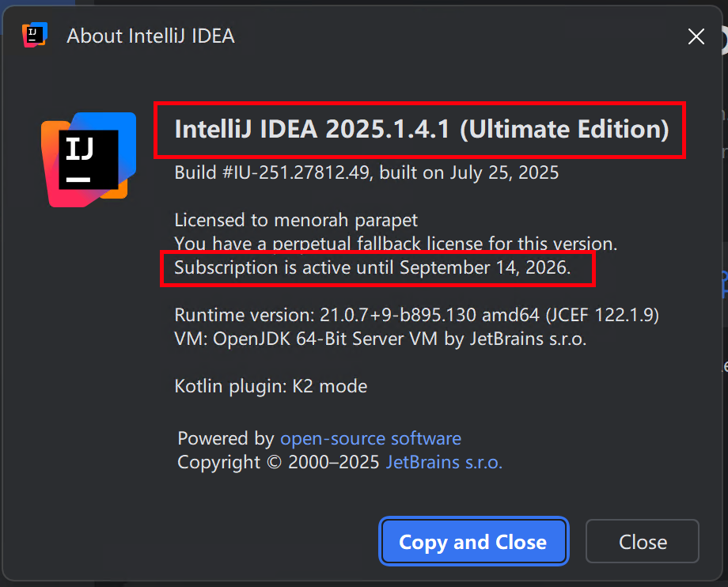Viewport: 728px width, 587px height.
Task: Click the build number #IU-251.27812.49
Action: (x=296, y=172)
